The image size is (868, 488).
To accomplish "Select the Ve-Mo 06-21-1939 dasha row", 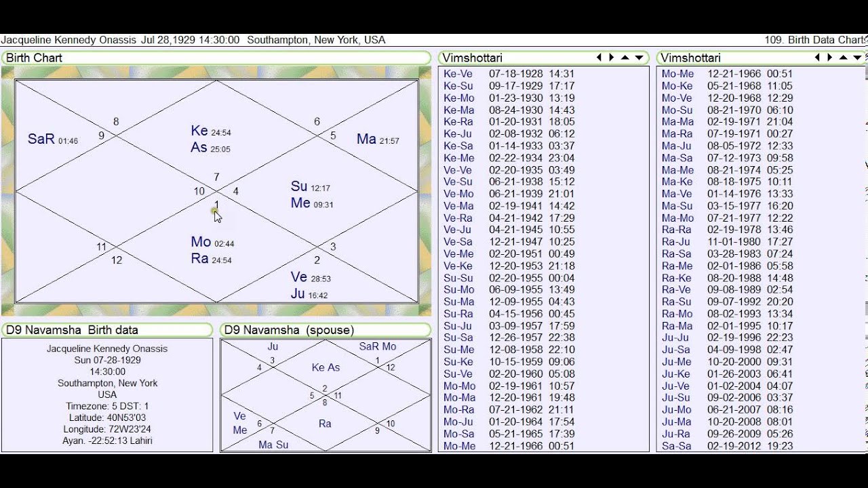I will [509, 194].
